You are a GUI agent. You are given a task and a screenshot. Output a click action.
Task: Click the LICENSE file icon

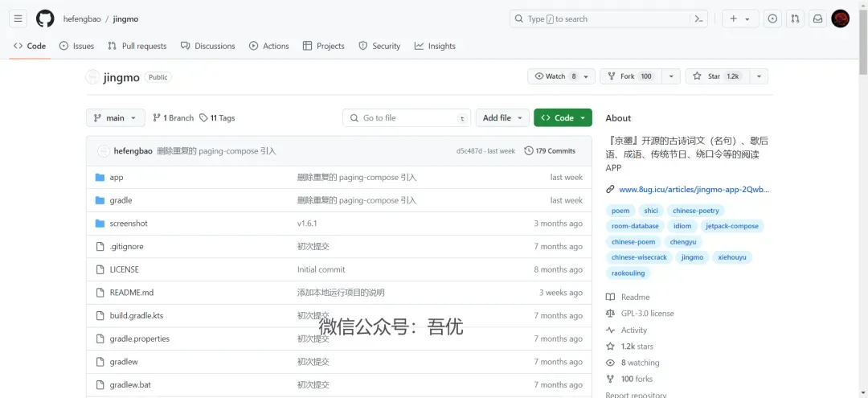tap(100, 269)
